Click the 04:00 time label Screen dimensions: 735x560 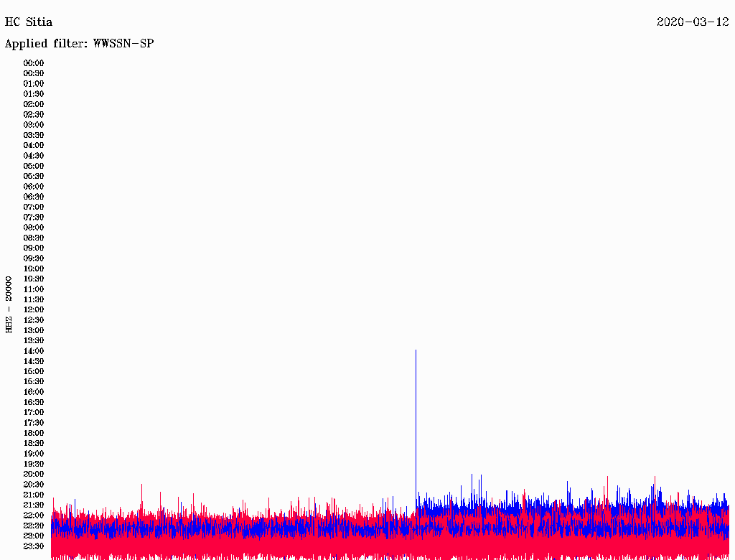(x=34, y=146)
